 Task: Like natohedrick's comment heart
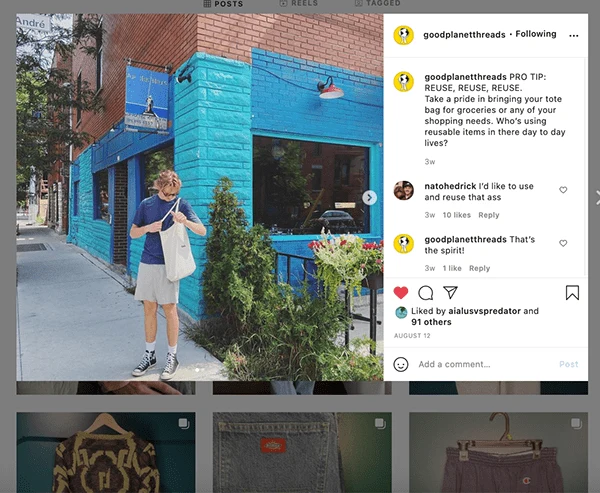pos(563,190)
